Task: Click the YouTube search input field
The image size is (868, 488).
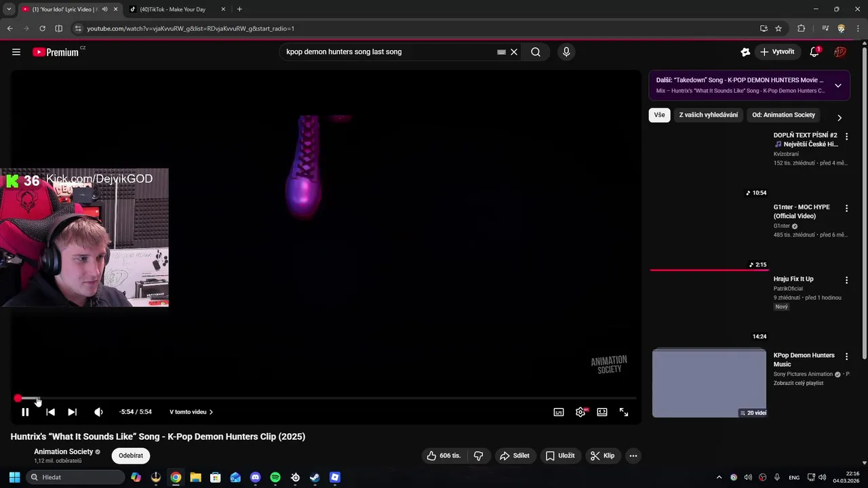Action: pyautogui.click(x=390, y=52)
